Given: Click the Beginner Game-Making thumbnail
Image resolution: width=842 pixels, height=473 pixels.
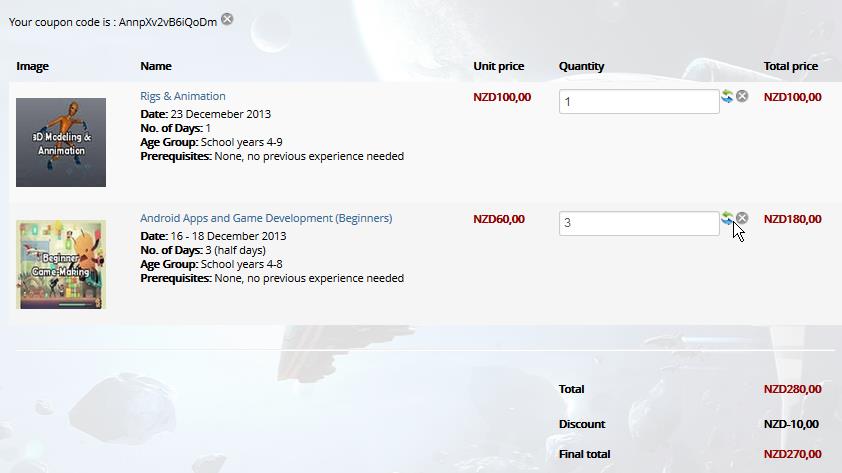Looking at the screenshot, I should pyautogui.click(x=61, y=264).
